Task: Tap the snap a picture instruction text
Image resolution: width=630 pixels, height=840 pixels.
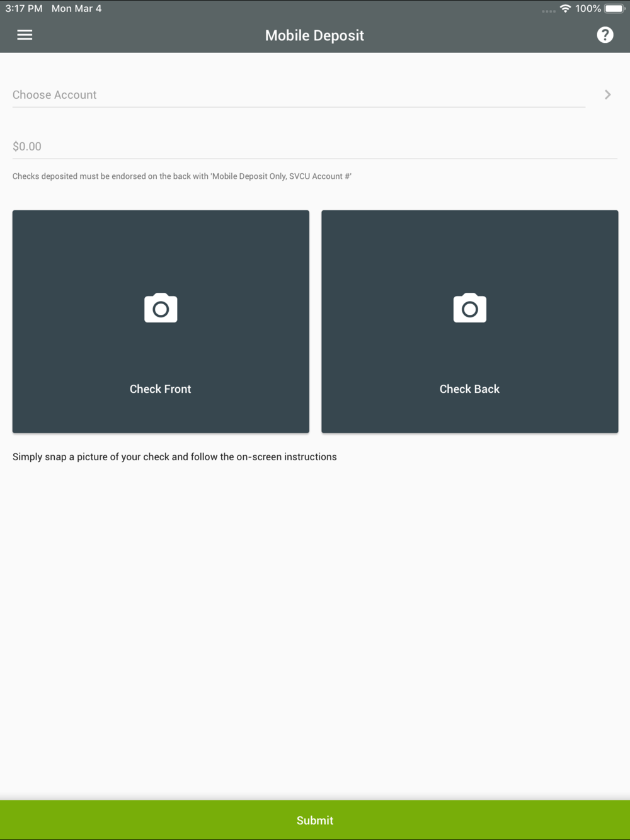Action: [x=175, y=457]
